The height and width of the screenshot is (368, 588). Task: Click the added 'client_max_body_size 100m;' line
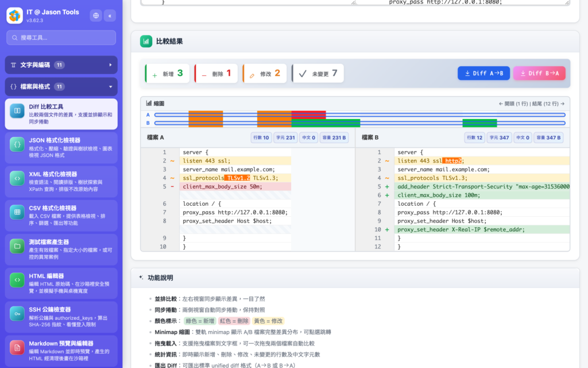(x=482, y=195)
